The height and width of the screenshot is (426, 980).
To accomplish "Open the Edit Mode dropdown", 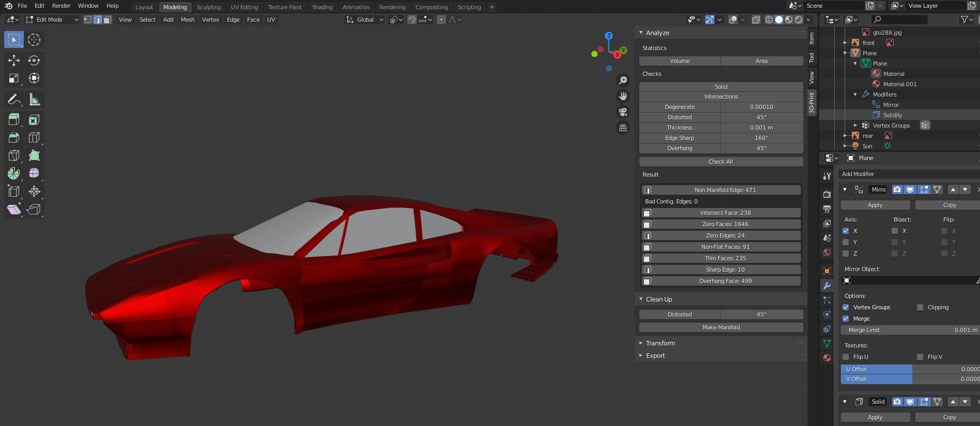I will (x=52, y=20).
